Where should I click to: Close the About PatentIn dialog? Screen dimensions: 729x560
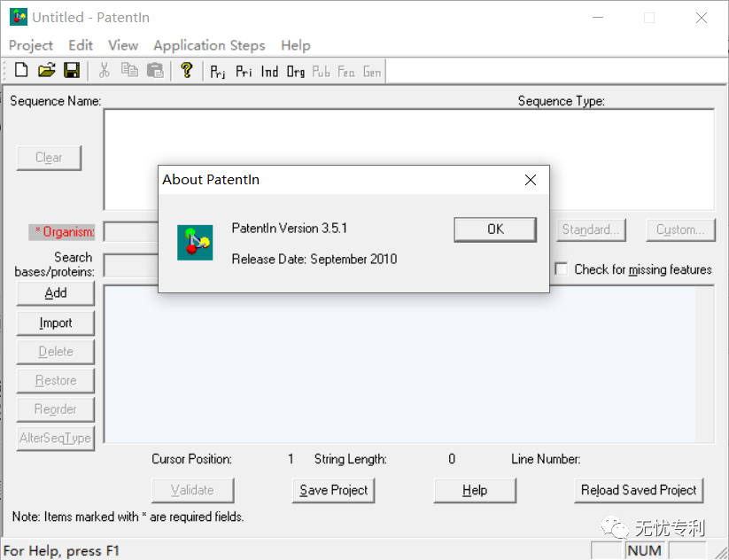(x=531, y=180)
